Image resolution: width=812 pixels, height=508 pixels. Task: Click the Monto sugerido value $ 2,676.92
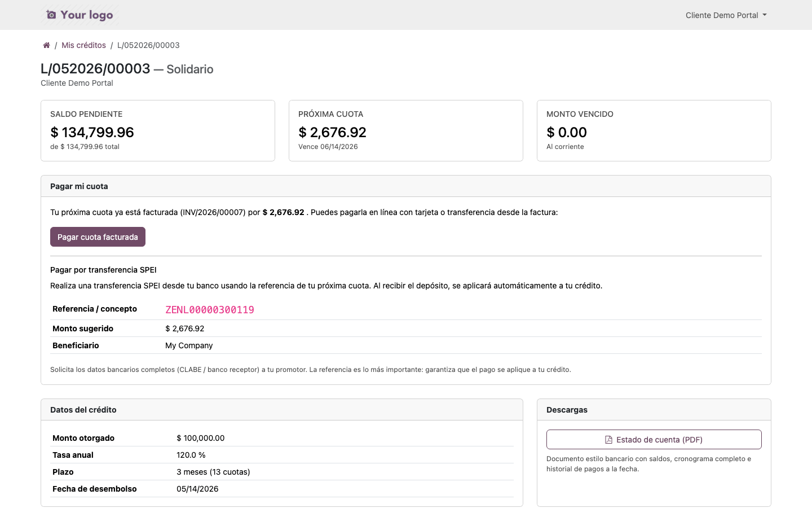[184, 329]
